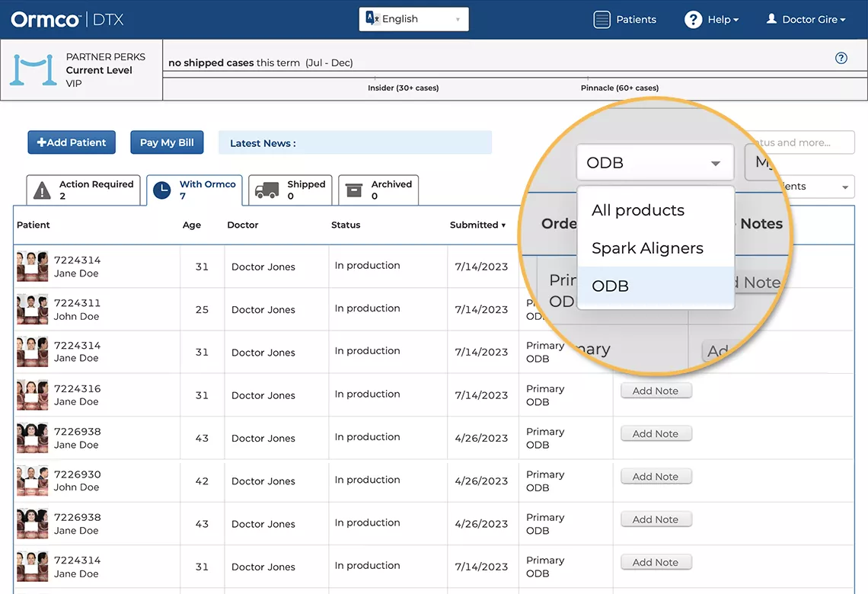Click the Add Patient button
The image size is (868, 594).
tap(72, 142)
